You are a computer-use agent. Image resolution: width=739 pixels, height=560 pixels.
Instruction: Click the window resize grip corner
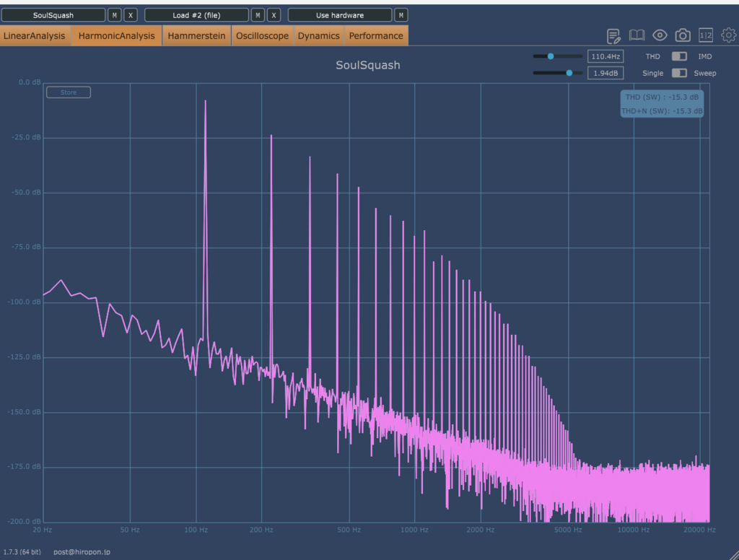733,555
